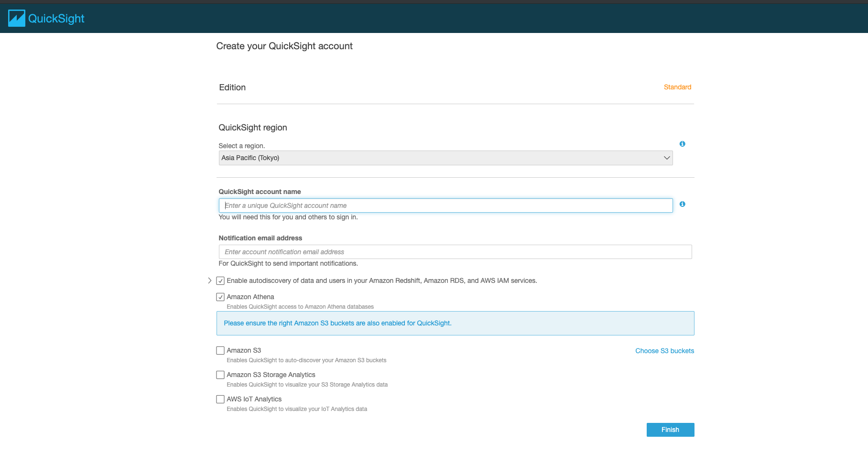
Task: Click the info icon next to account name field
Action: [682, 204]
